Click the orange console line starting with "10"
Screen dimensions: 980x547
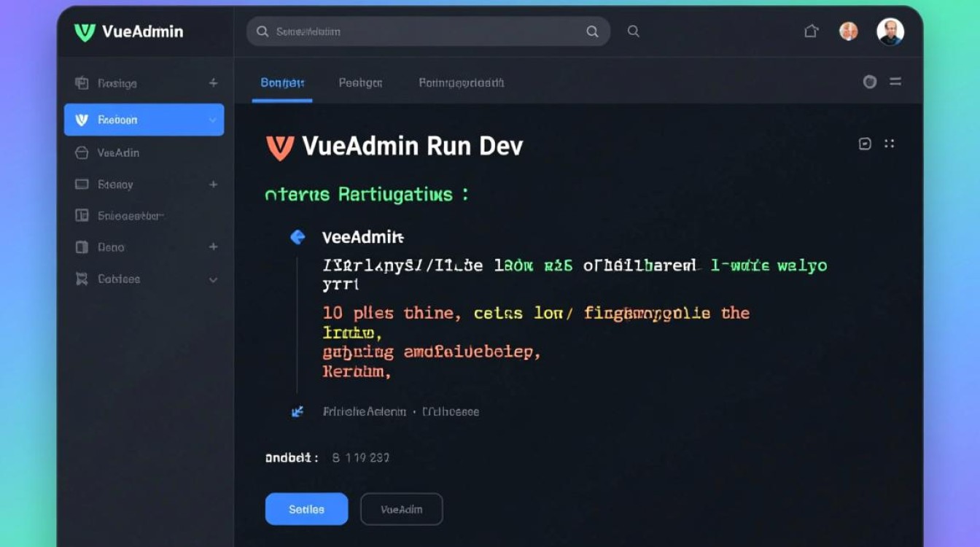(x=536, y=314)
